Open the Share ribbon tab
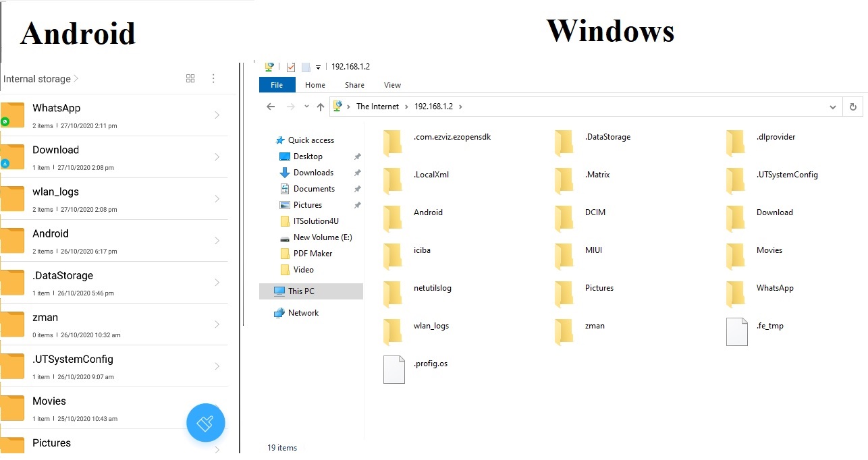Viewport: 868px width, 460px height. (354, 85)
